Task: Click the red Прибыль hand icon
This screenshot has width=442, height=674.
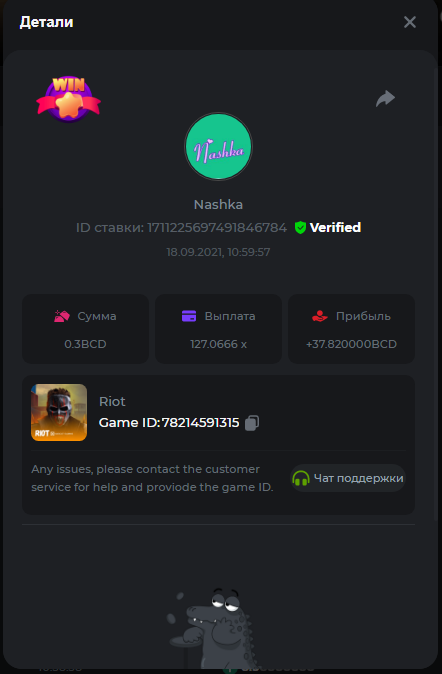Action: pyautogui.click(x=319, y=316)
